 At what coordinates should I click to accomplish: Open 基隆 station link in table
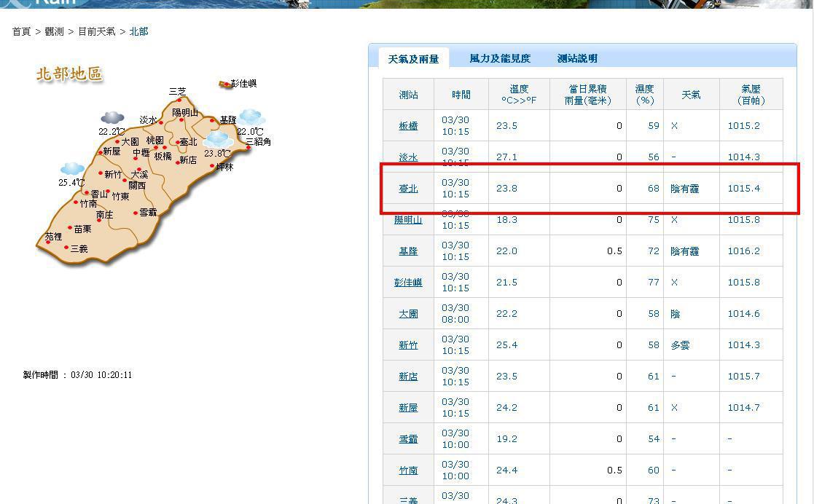[x=408, y=251]
